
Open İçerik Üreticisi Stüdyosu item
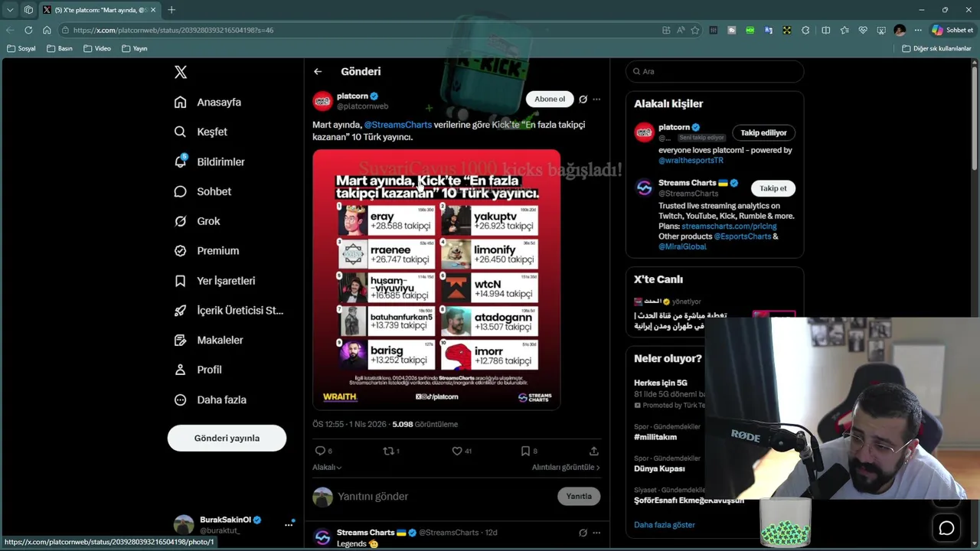pyautogui.click(x=228, y=310)
